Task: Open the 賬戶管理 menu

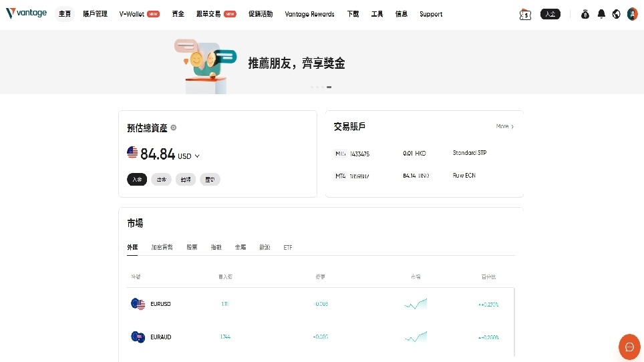Action: [x=95, y=14]
